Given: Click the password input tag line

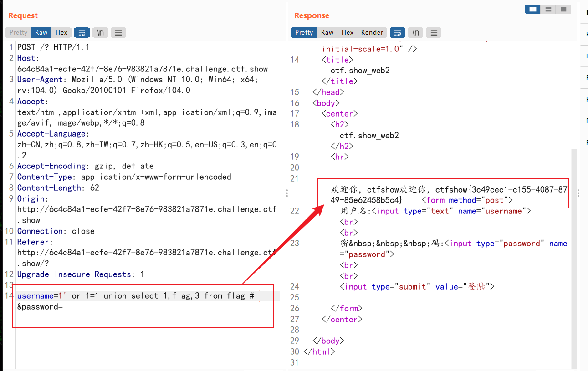Looking at the screenshot, I should click(454, 249).
